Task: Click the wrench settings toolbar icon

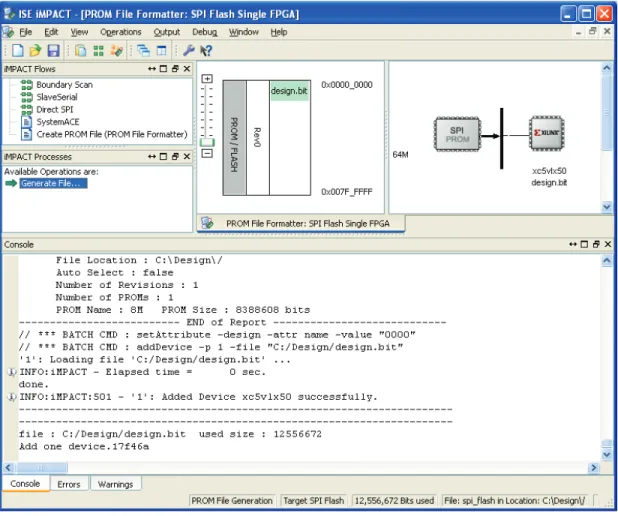Action: coord(189,50)
